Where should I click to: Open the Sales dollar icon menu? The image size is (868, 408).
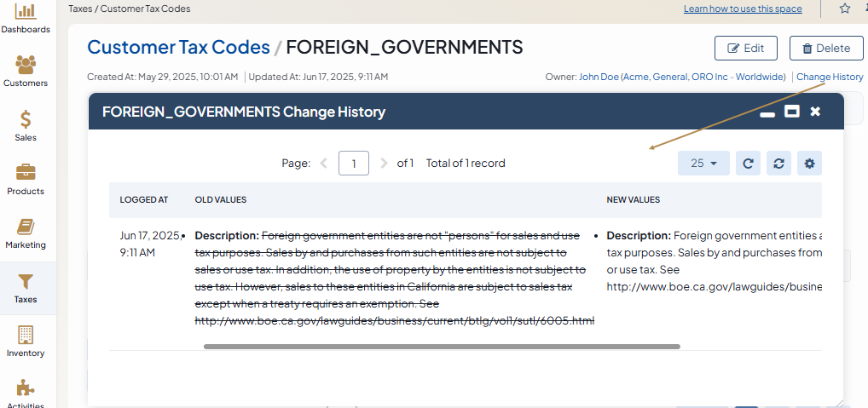(x=26, y=124)
